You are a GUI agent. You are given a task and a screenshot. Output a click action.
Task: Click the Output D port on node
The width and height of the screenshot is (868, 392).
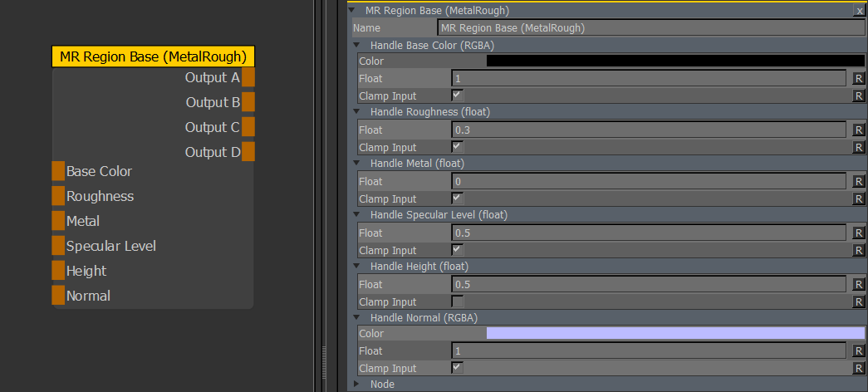click(x=248, y=152)
